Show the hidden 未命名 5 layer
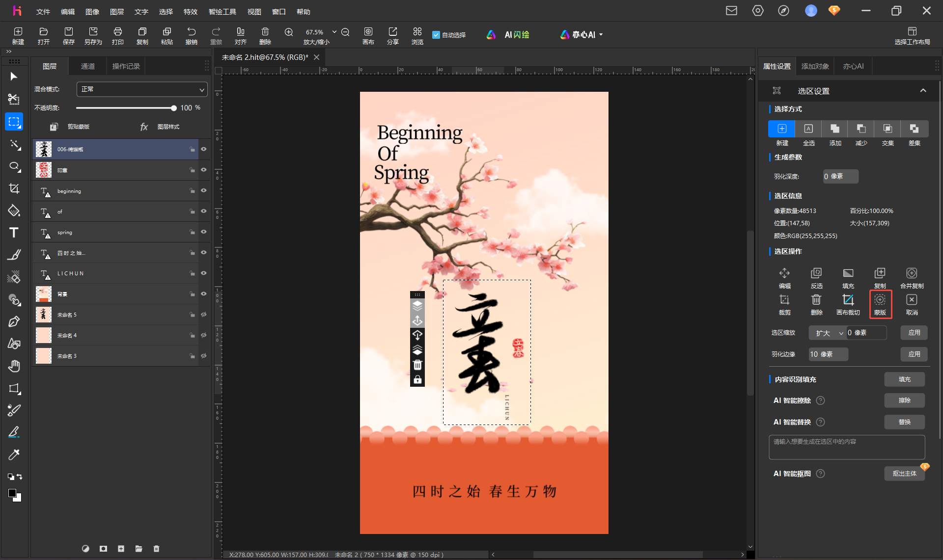Image resolution: width=943 pixels, height=560 pixels. (x=203, y=315)
